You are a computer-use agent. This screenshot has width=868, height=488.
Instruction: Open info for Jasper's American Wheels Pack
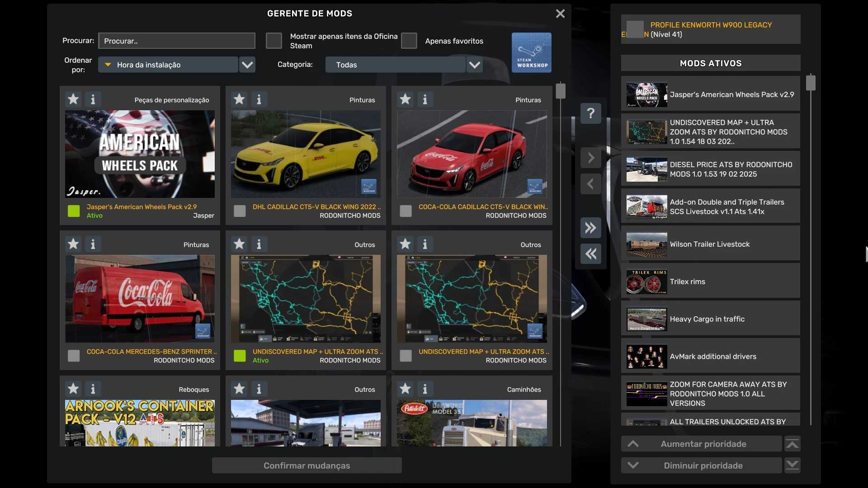[x=93, y=99]
